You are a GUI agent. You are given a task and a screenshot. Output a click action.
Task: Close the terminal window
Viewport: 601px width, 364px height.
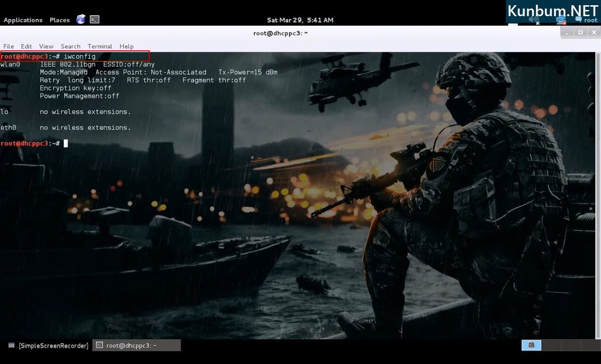[x=593, y=32]
